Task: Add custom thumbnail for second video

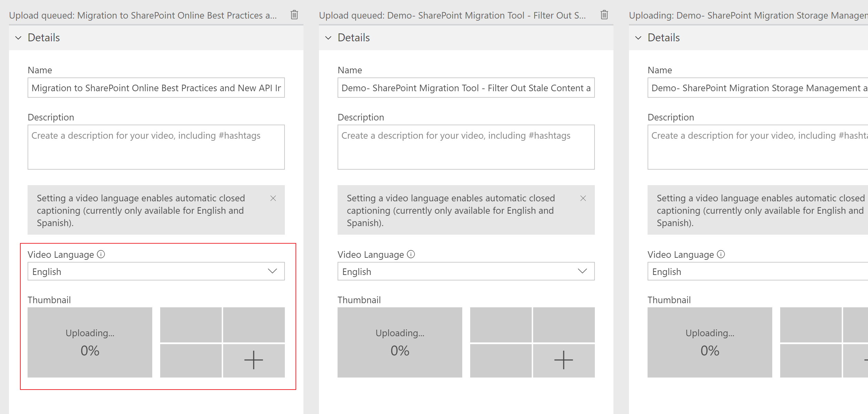Action: click(564, 360)
